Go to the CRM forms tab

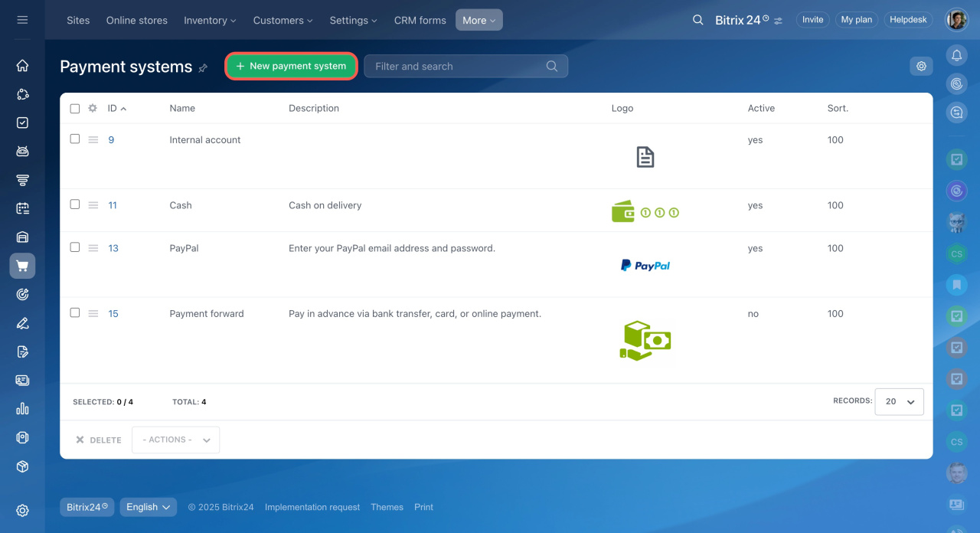(x=420, y=20)
